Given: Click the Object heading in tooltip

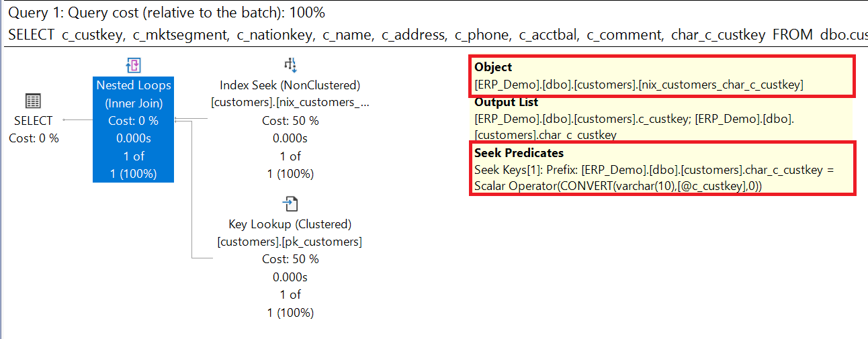Looking at the screenshot, I should pyautogui.click(x=493, y=67).
